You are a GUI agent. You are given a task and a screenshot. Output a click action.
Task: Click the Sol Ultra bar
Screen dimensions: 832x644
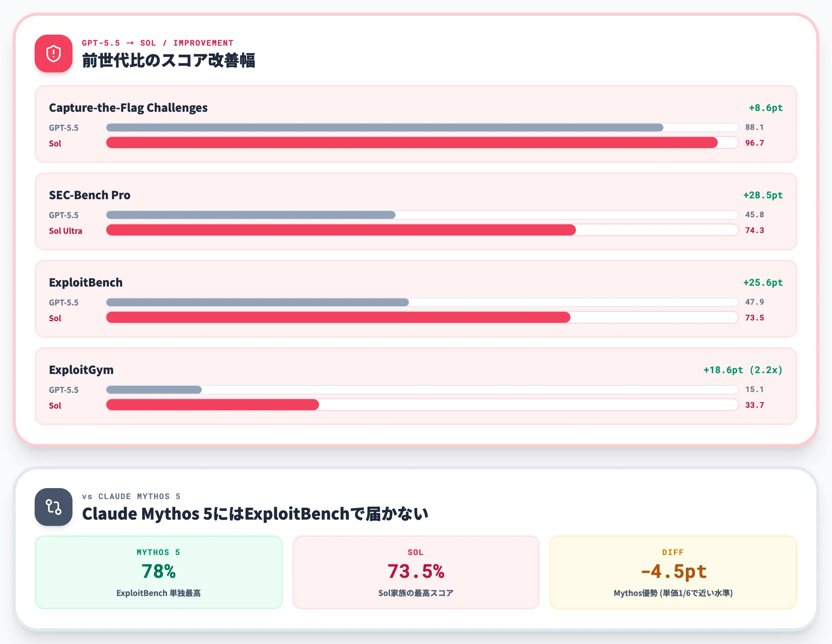pyautogui.click(x=422, y=230)
